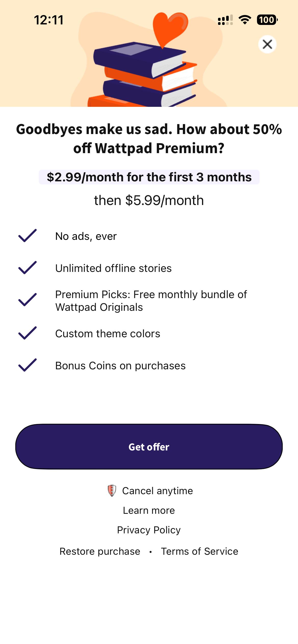Tap the Wi-Fi status icon
298x644 pixels.
(x=245, y=20)
